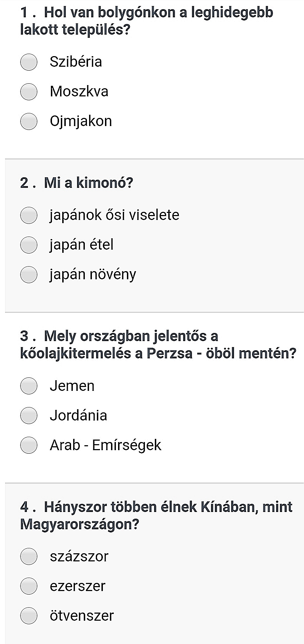This screenshot has width=304, height=644.
Task: Select the Szibéria radio button
Action: click(29, 62)
